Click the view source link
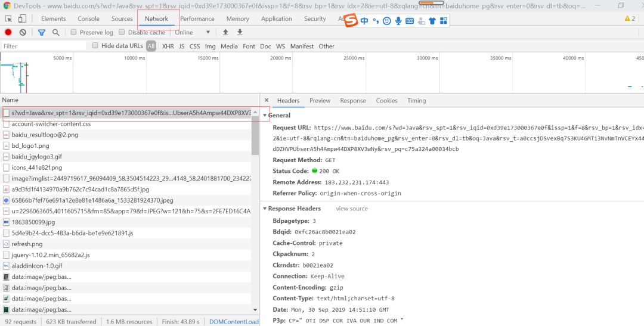Image resolution: width=644 pixels, height=326 pixels. [351, 209]
